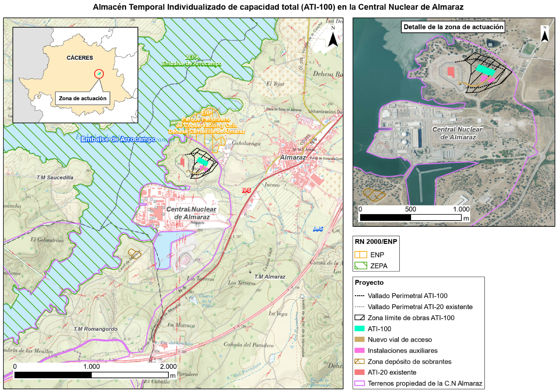Click the Nuevo vial de acceso tan swatch
The image size is (560, 392).
pos(359,339)
